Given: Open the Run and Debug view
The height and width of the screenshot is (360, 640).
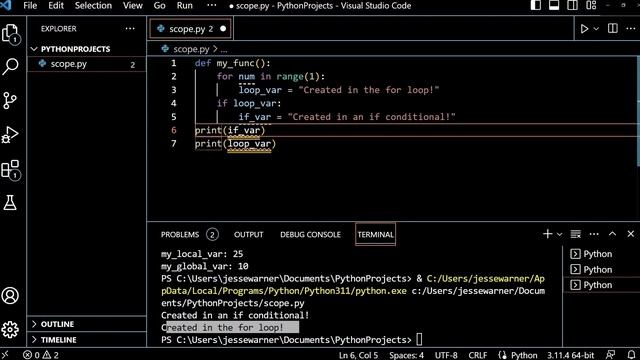Looking at the screenshot, I should (11, 135).
